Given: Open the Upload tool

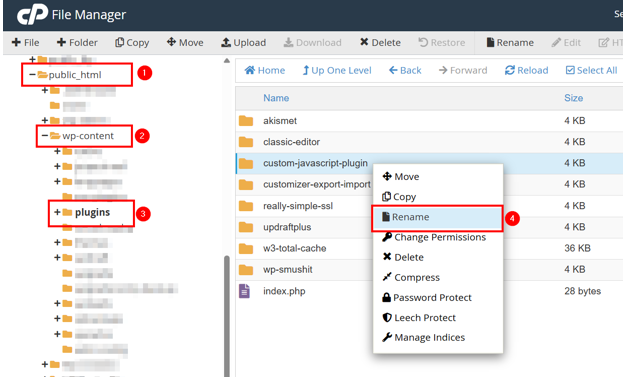Looking at the screenshot, I should tap(244, 43).
